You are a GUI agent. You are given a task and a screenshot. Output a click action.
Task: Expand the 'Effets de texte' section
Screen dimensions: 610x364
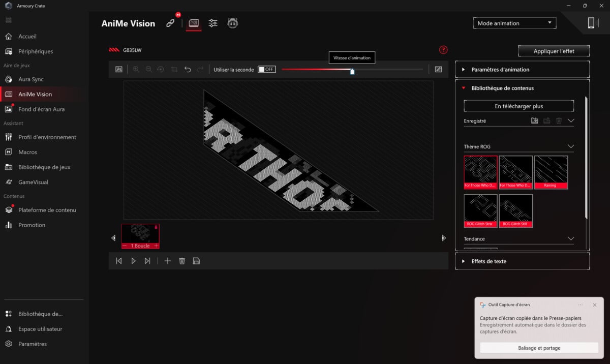(522, 261)
